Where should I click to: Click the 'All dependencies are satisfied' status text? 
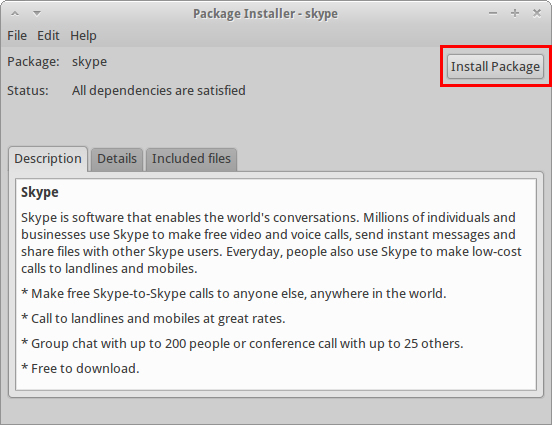coord(159,91)
